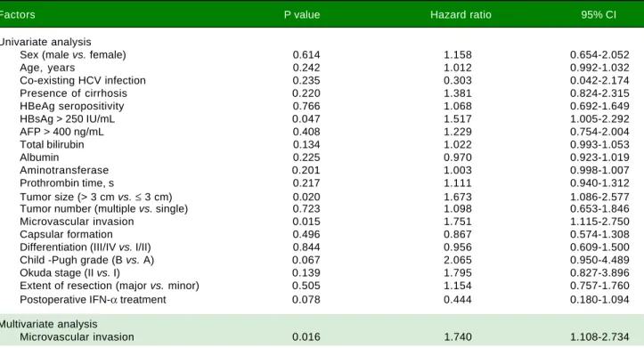The image size is (644, 348).
Task: Click 'Child -Pugh grade (B vs. A)' label
Action: [87, 260]
